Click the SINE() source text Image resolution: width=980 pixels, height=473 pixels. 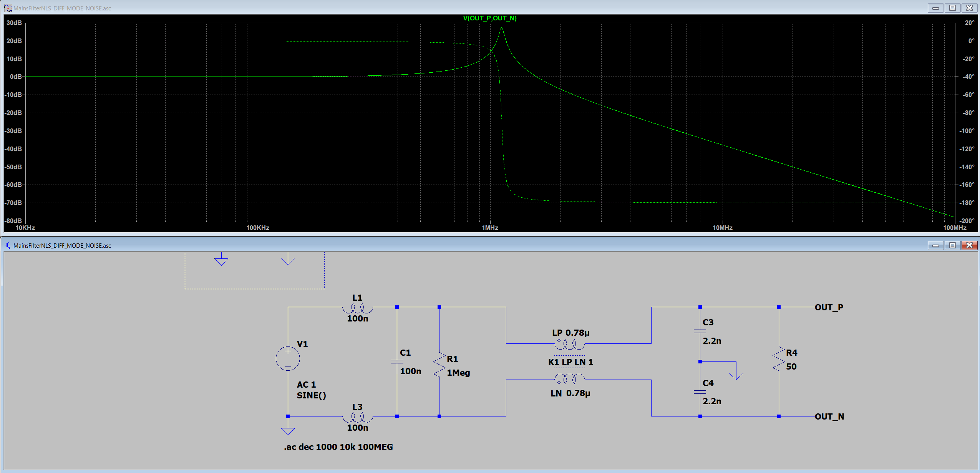(311, 395)
